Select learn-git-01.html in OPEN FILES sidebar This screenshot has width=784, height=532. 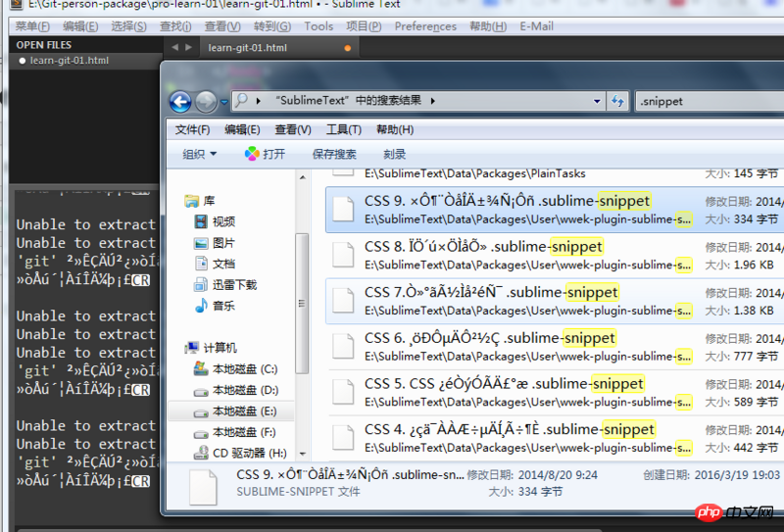69,61
